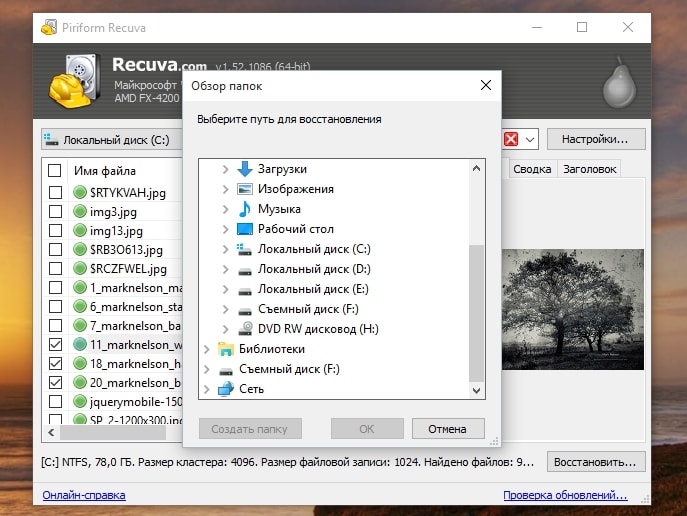
Task: Click green status dot of $RTYKVAH.jpg
Action: (x=80, y=192)
